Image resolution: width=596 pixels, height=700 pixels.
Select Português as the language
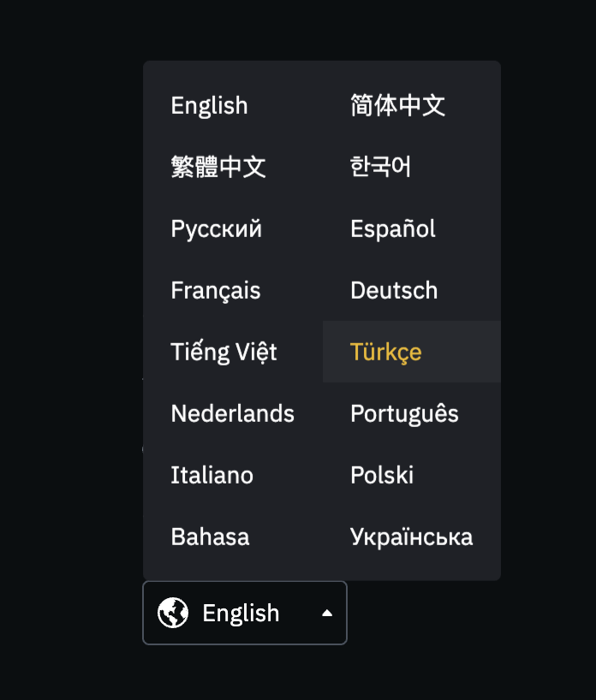pos(404,414)
